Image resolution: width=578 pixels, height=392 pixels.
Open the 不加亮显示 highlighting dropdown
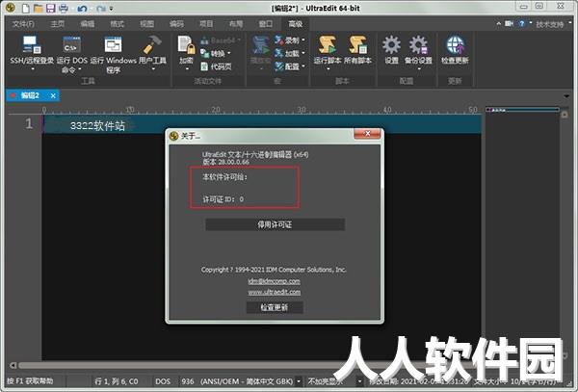(359, 381)
